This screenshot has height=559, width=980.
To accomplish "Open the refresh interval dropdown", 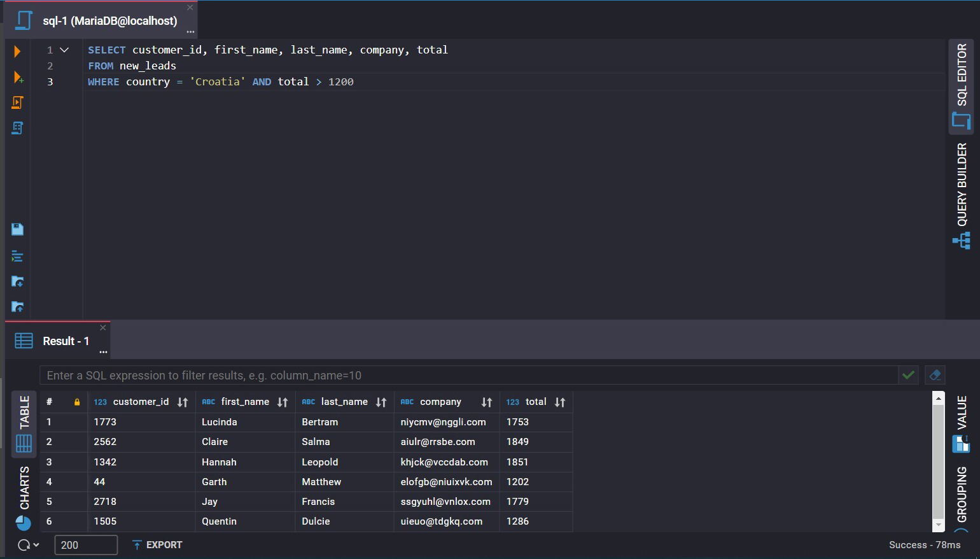I will click(x=35, y=545).
